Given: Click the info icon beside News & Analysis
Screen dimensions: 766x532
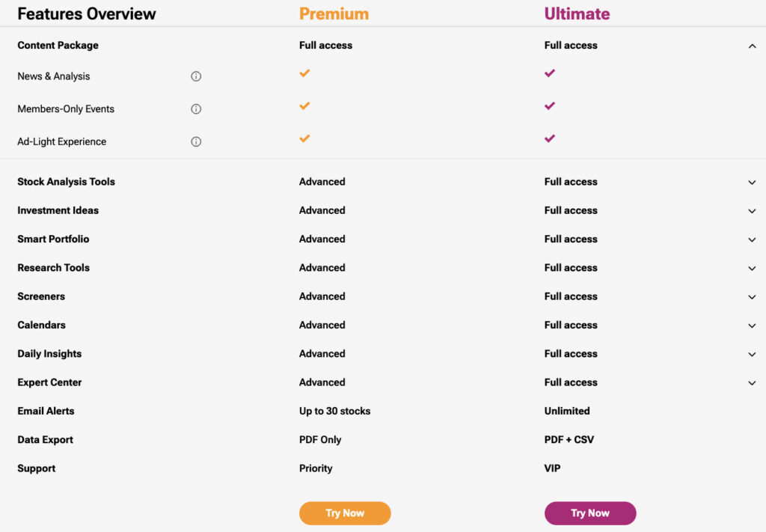Looking at the screenshot, I should (x=196, y=76).
